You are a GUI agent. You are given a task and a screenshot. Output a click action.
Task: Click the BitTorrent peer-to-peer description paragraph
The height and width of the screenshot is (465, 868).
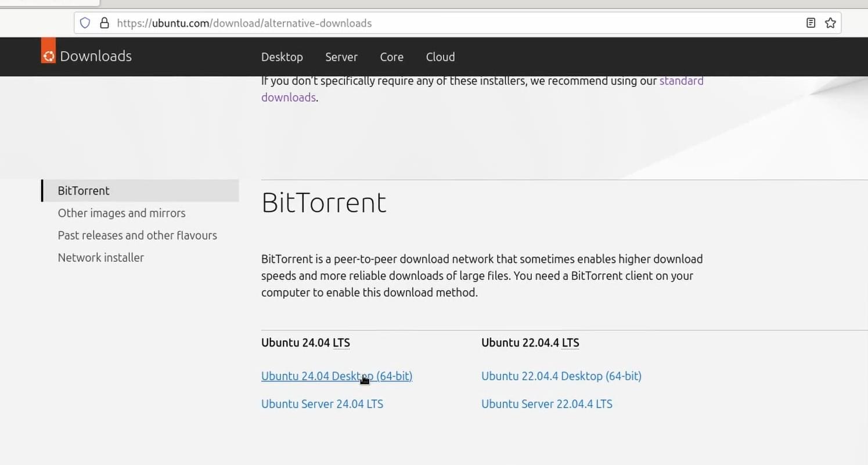point(482,276)
